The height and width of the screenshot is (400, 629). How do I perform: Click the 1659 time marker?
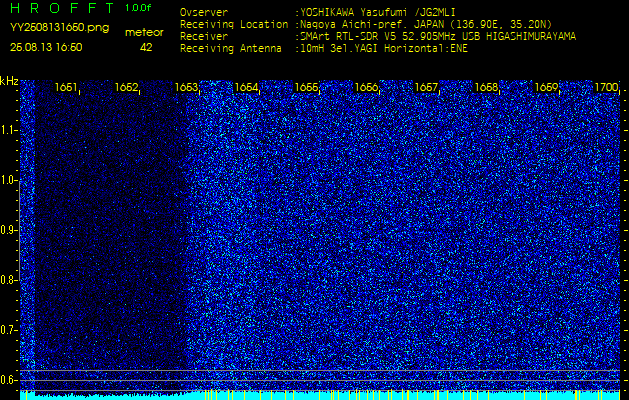(546, 87)
